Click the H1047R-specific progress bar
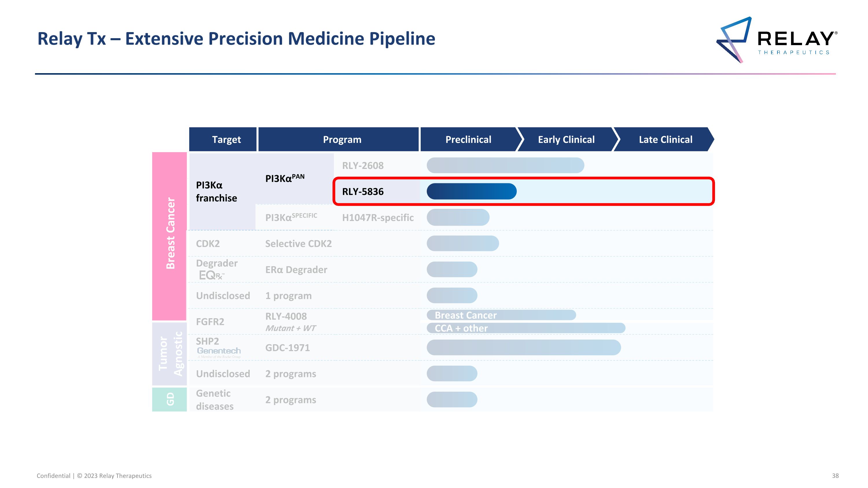Image resolution: width=868 pixels, height=488 pixels. pyautogui.click(x=458, y=217)
